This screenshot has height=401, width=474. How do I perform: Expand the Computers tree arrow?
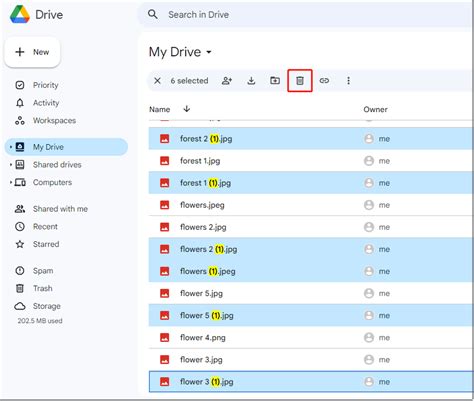[x=11, y=182]
